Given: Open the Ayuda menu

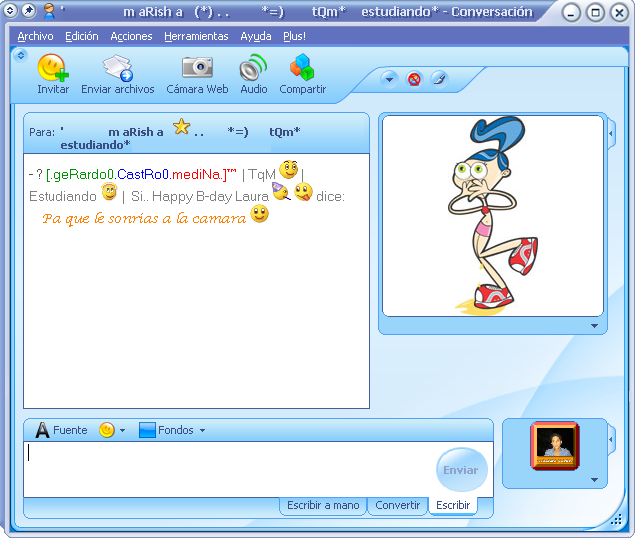Looking at the screenshot, I should (x=256, y=36).
